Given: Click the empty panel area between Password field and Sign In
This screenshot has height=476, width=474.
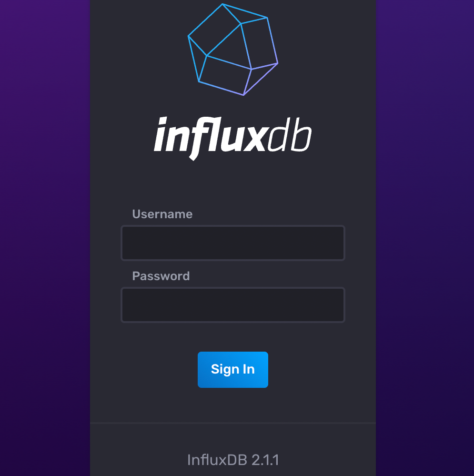Looking at the screenshot, I should click(x=233, y=337).
